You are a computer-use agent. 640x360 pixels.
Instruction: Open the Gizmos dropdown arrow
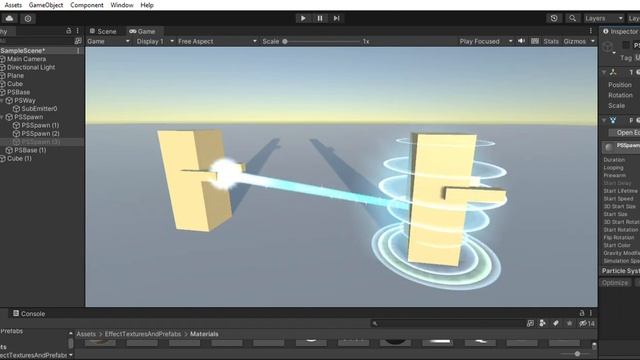[593, 41]
